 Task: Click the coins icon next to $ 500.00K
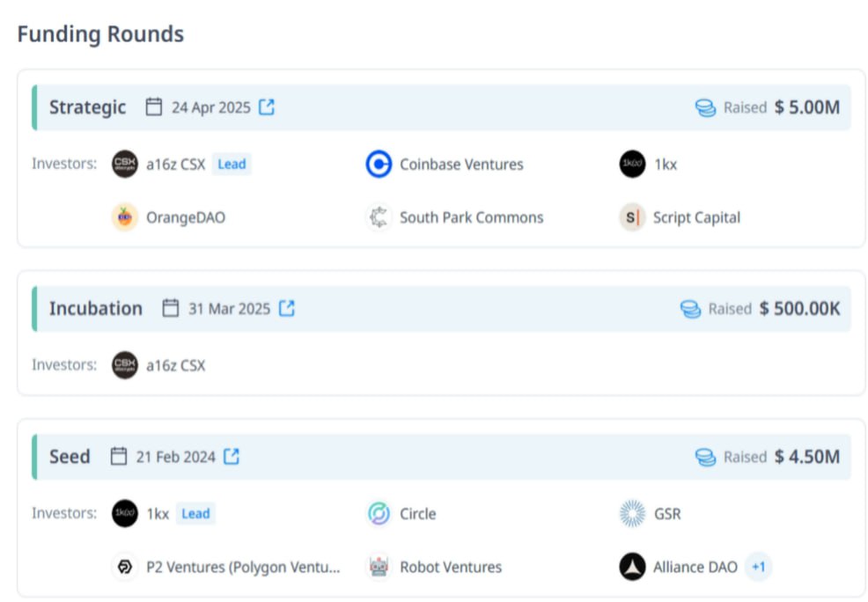coord(691,309)
